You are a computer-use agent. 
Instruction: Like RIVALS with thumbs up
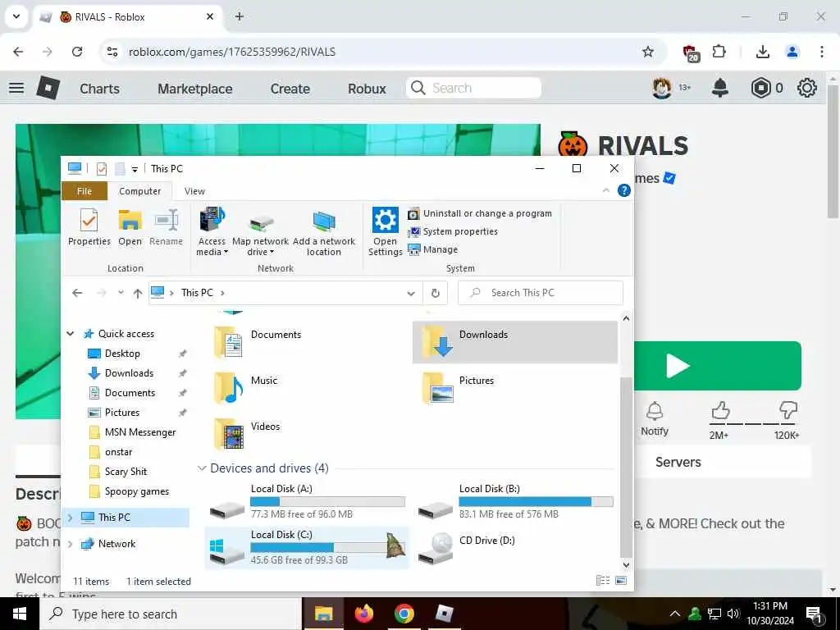pyautogui.click(x=720, y=411)
